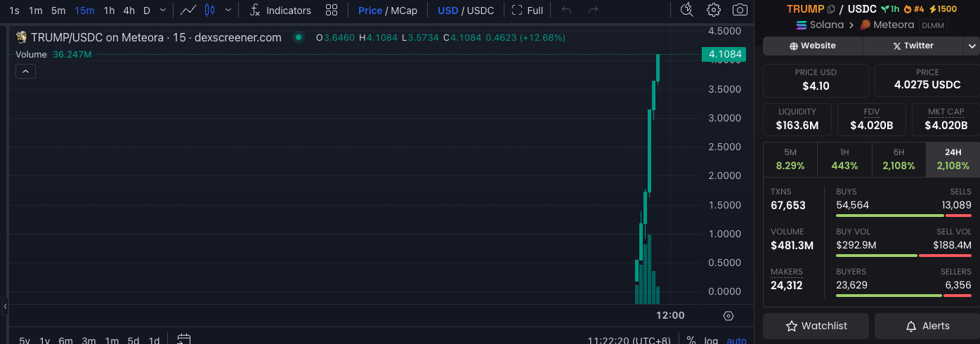The height and width of the screenshot is (344, 980).
Task: Click the green status dot next to dexscreener.com
Action: [299, 37]
